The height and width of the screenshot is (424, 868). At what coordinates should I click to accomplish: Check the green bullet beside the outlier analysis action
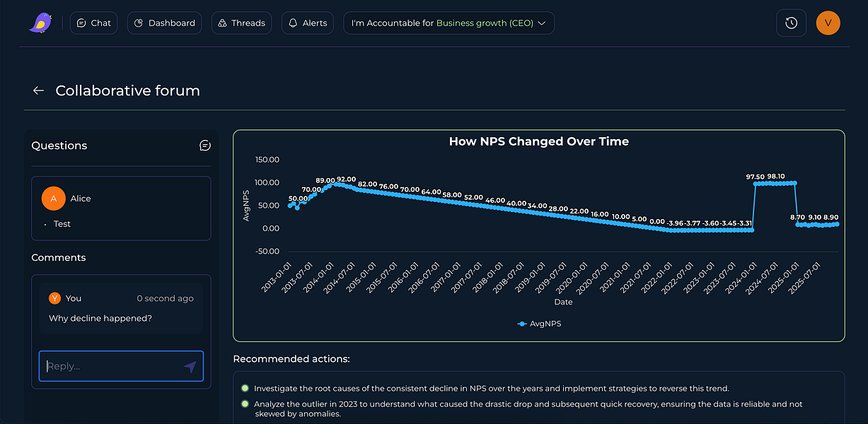coord(244,404)
